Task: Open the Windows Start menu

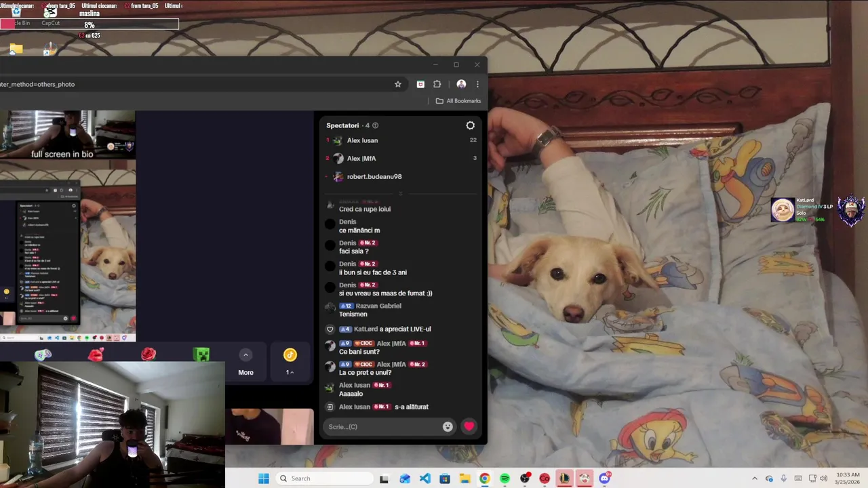Action: click(264, 479)
